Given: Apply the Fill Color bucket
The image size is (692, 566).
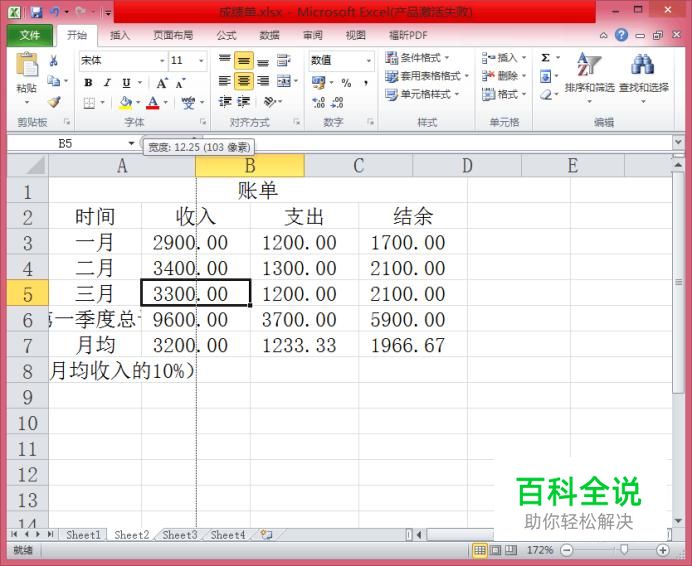Looking at the screenshot, I should pyautogui.click(x=126, y=103).
